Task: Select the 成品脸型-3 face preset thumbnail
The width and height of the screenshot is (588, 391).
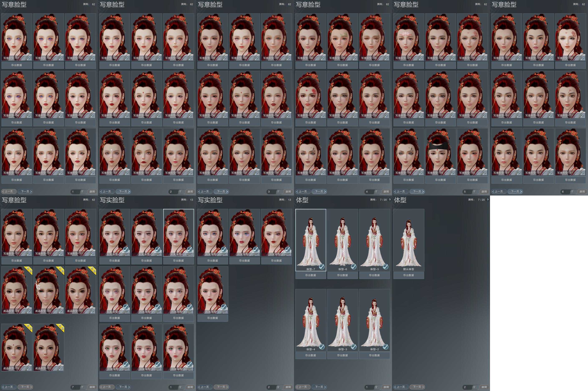Action: point(49,347)
